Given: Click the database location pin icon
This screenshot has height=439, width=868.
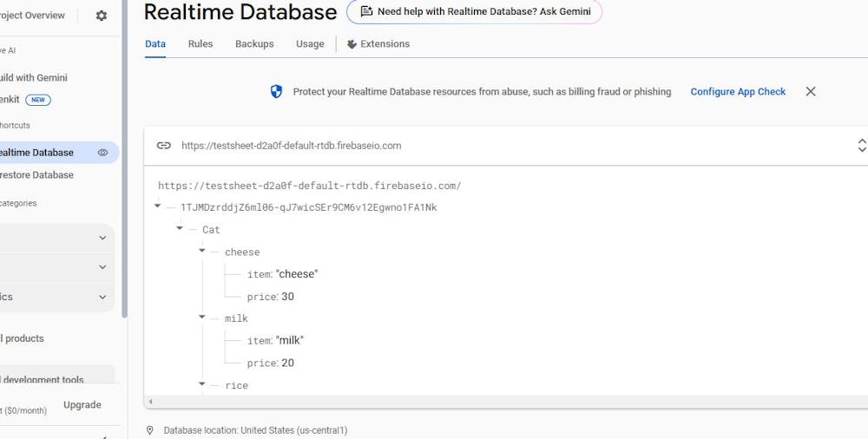Looking at the screenshot, I should [150, 430].
